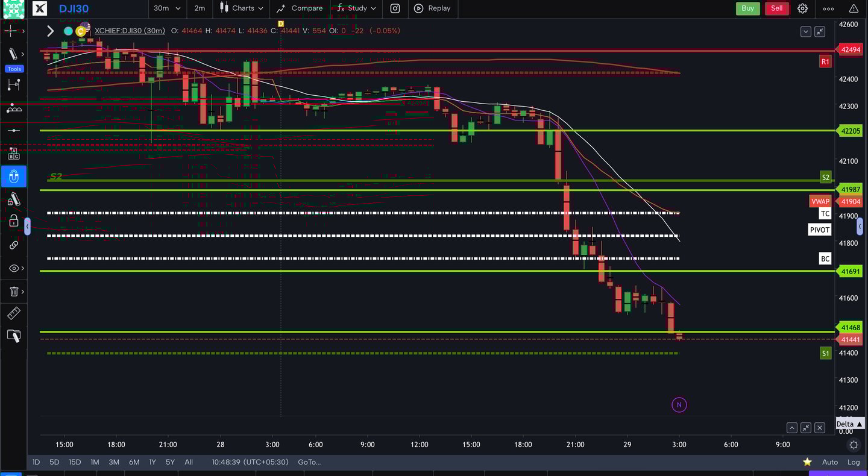
Task: Open the Study indicators dropdown
Action: point(356,8)
